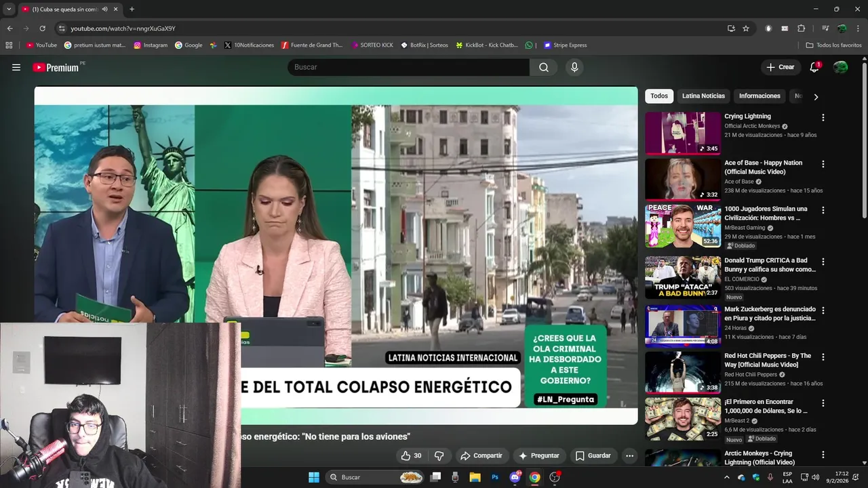Screen dimensions: 868x488
Task: Open Chrome apps grid in bookmarks bar
Action: [9, 45]
